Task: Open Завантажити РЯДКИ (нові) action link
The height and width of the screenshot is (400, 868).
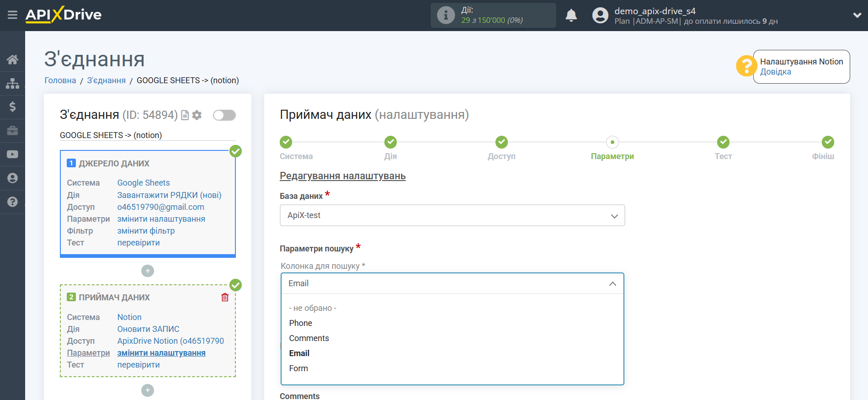Action: (169, 195)
